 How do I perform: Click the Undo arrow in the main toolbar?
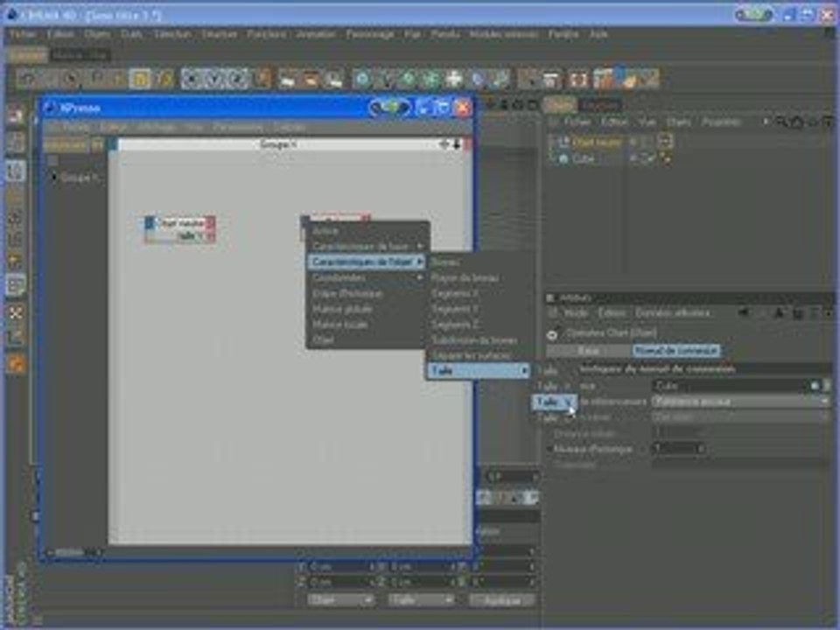[27, 79]
